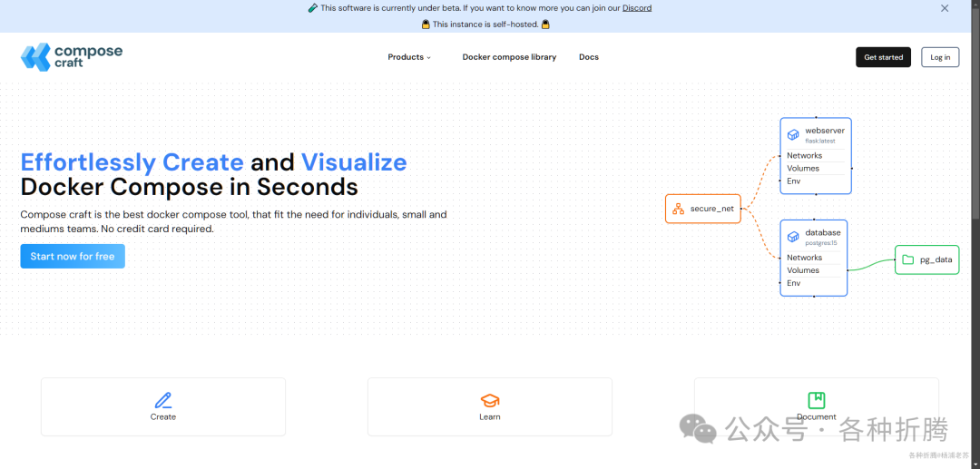Image resolution: width=980 pixels, height=469 pixels.
Task: Click the Products chevron arrow
Action: pos(428,57)
